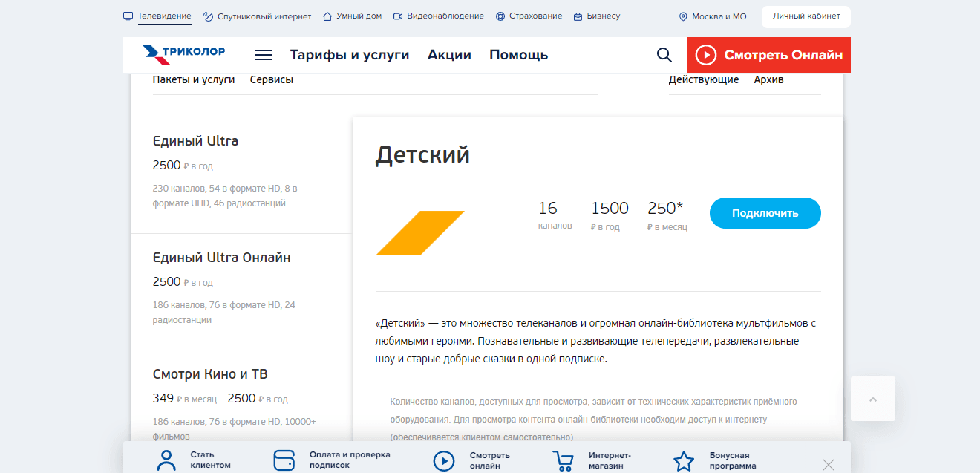The height and width of the screenshot is (473, 980).
Task: Click the shopping cart icon
Action: coord(563,460)
